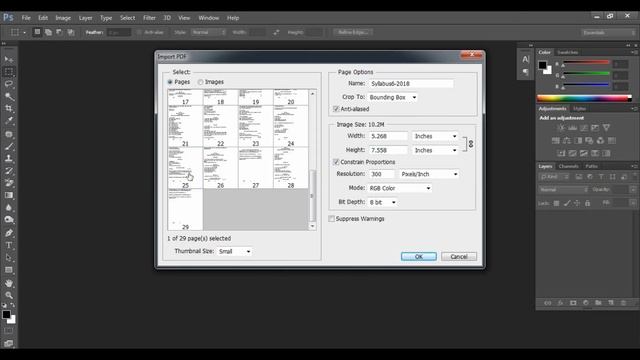Select page 22 thumbnail

coord(220,126)
